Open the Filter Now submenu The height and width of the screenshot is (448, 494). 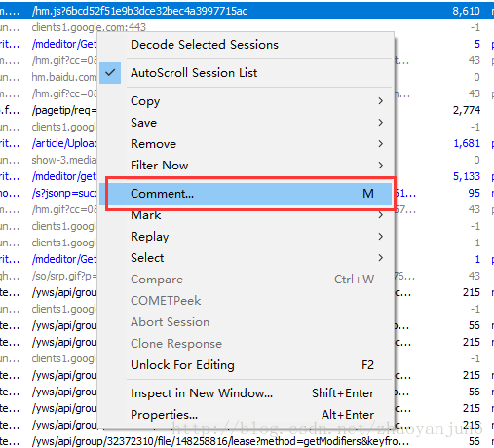159,166
